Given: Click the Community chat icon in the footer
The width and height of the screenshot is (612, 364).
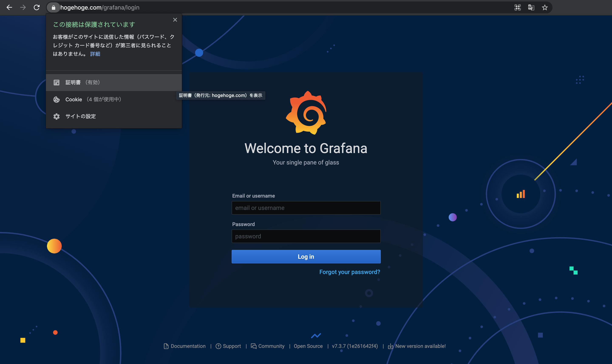Looking at the screenshot, I should point(254,346).
